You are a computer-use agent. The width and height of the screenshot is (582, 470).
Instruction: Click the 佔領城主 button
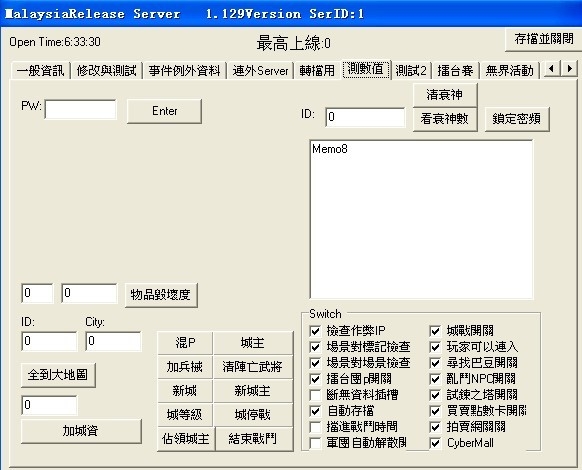[186, 439]
